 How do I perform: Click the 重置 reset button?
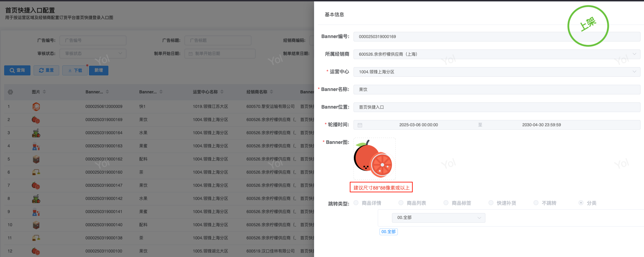(x=46, y=70)
